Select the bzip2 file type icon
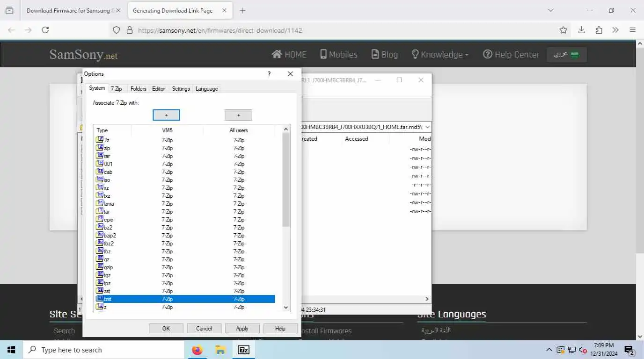Viewport: 644px width, 359px height. pos(99,235)
